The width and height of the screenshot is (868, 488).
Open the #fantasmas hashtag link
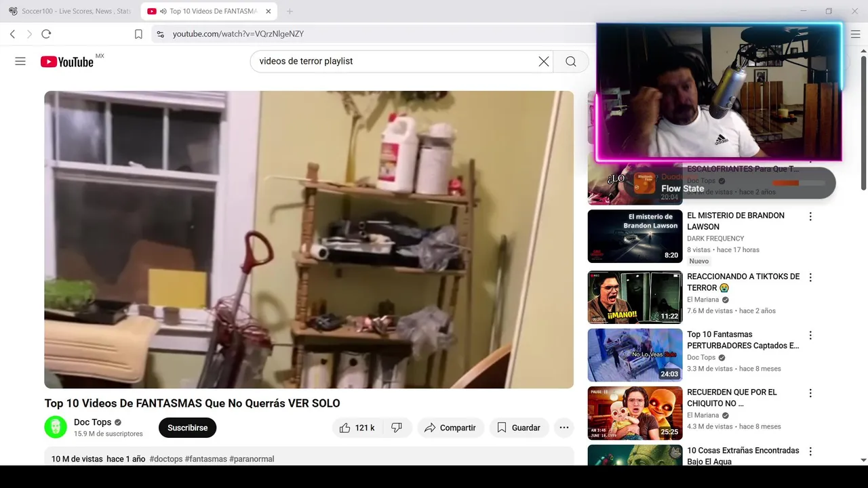click(x=206, y=459)
